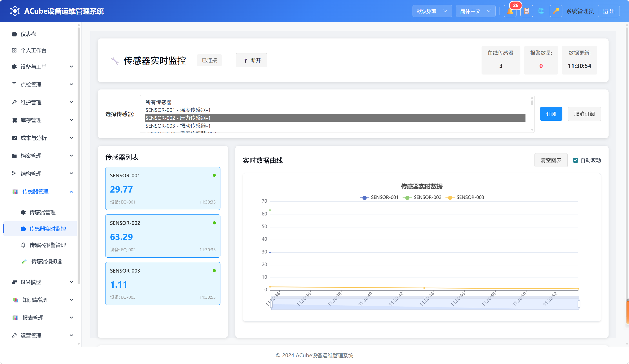Click the 清空图表 button

551,160
